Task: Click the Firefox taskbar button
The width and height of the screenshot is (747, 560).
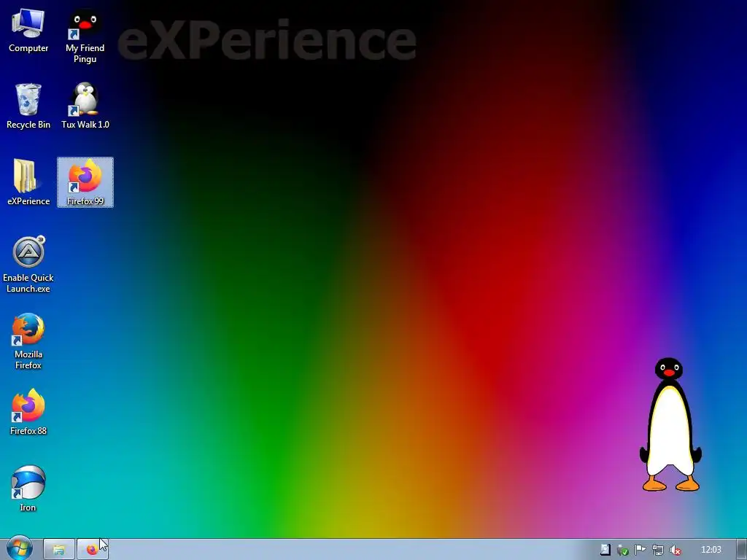Action: coord(93,550)
